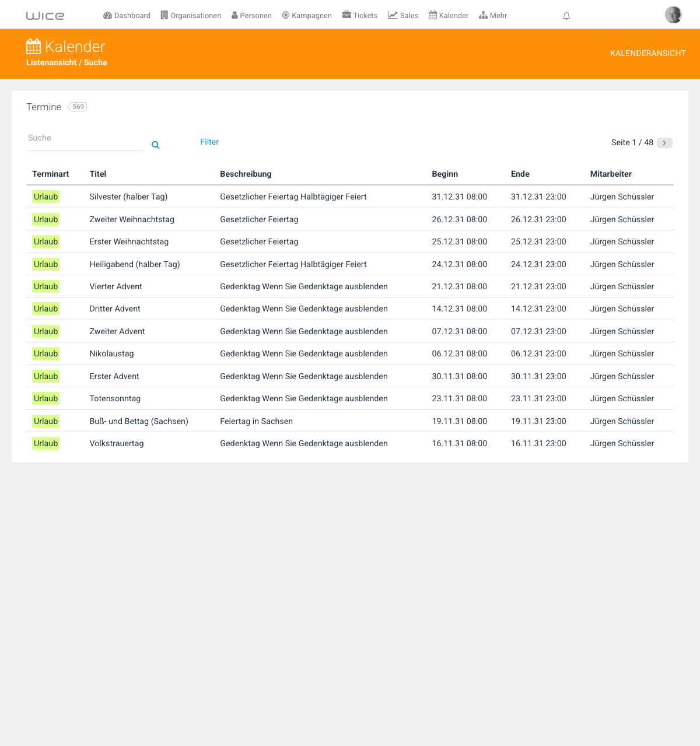This screenshot has width=700, height=746.
Task: Click the Seite 1 / 48 page indicator
Action: point(632,142)
